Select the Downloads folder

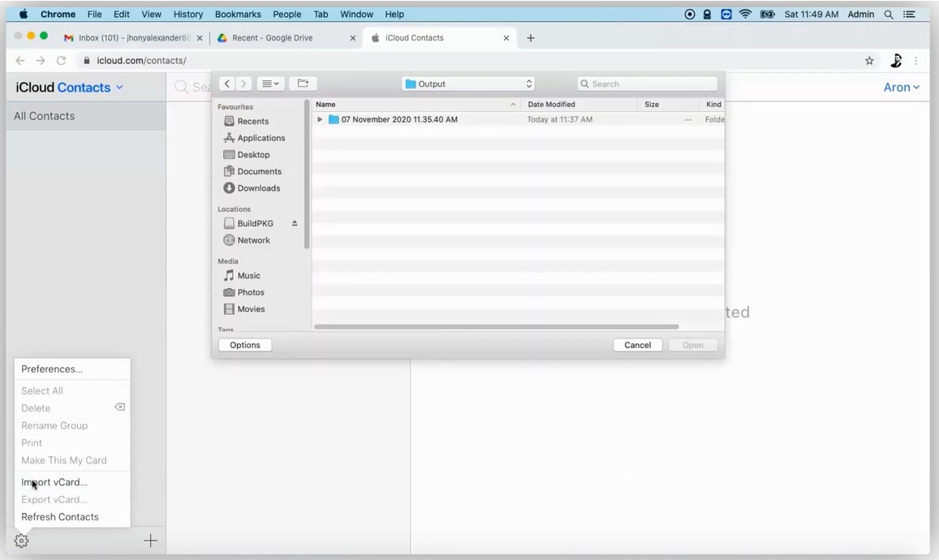[x=257, y=187]
